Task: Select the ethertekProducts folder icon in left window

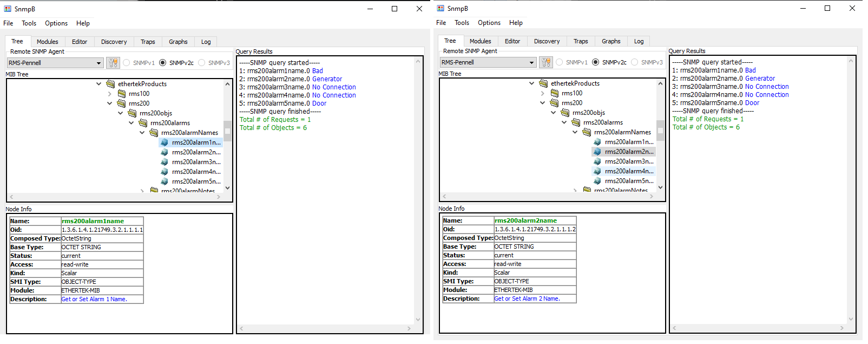Action: [110, 84]
